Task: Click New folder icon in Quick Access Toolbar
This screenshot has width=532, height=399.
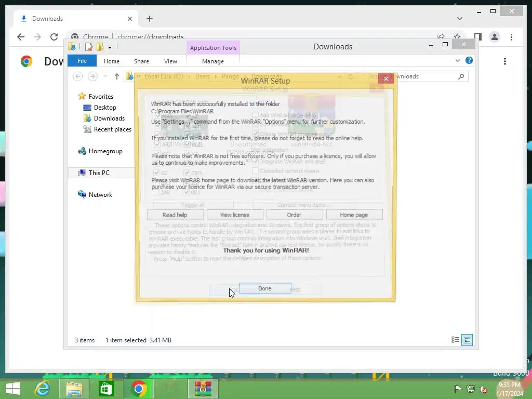Action: tap(100, 47)
